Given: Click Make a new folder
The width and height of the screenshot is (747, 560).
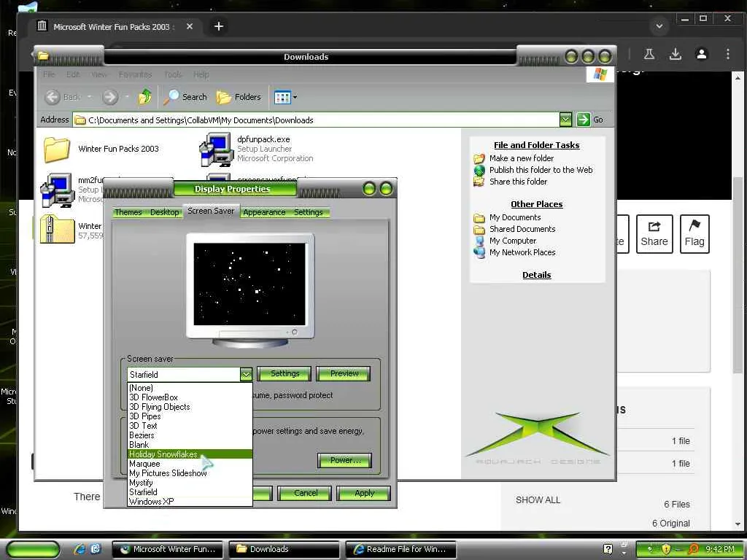Looking at the screenshot, I should point(521,158).
